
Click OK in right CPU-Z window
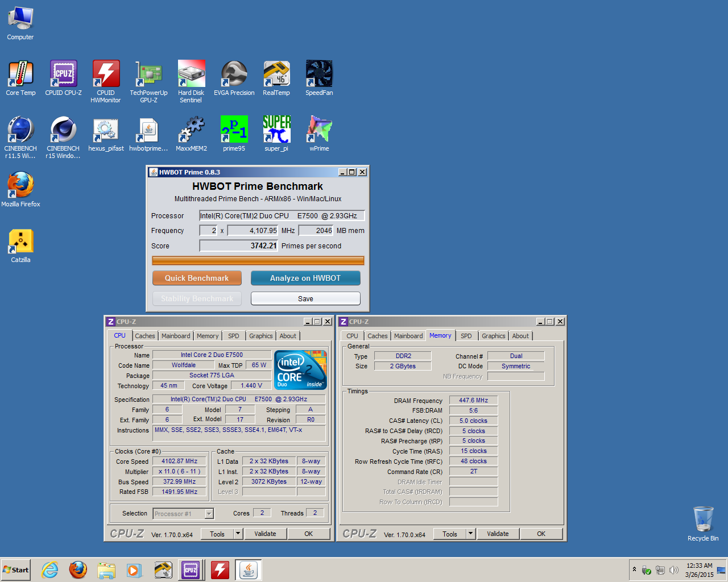click(x=541, y=534)
